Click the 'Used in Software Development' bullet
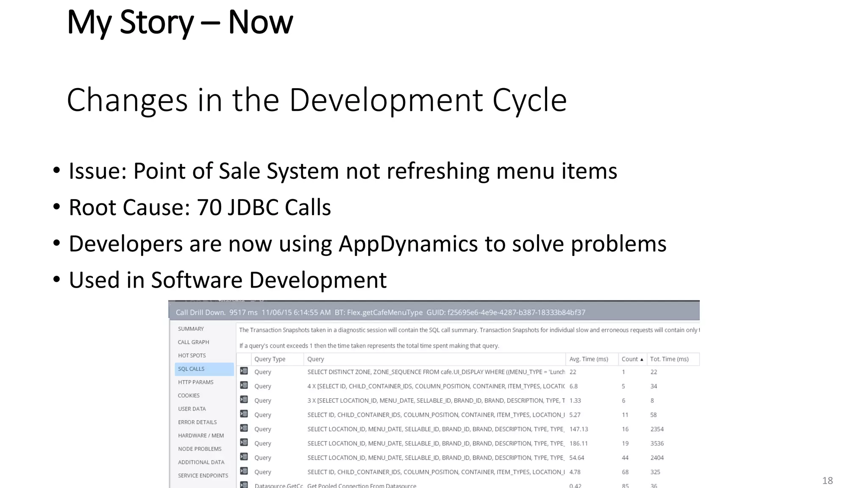The width and height of the screenshot is (868, 488). pyautogui.click(x=228, y=280)
